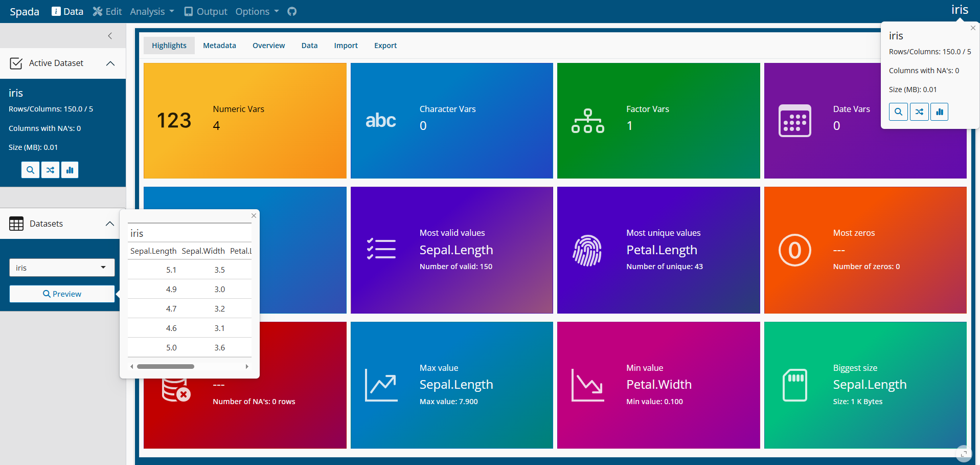Screen dimensions: 980x465
Task: Click the magnifier icon in iris popup
Action: (x=898, y=112)
